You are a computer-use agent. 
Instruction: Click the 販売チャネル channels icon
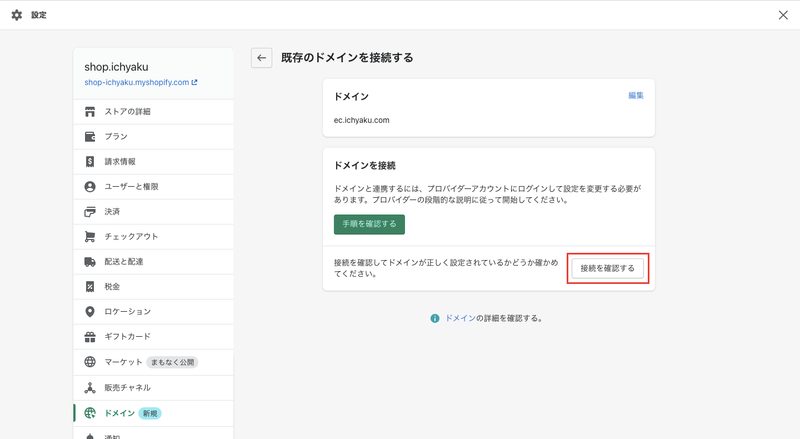[x=90, y=387]
